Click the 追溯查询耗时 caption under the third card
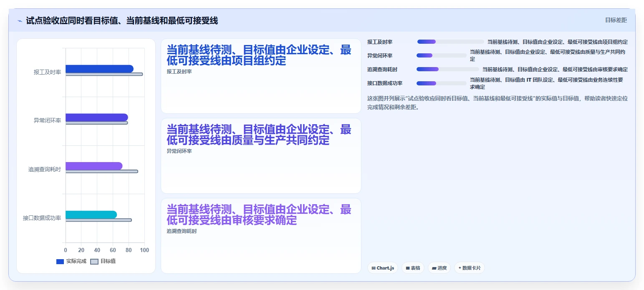This screenshot has width=644, height=290. point(182,231)
